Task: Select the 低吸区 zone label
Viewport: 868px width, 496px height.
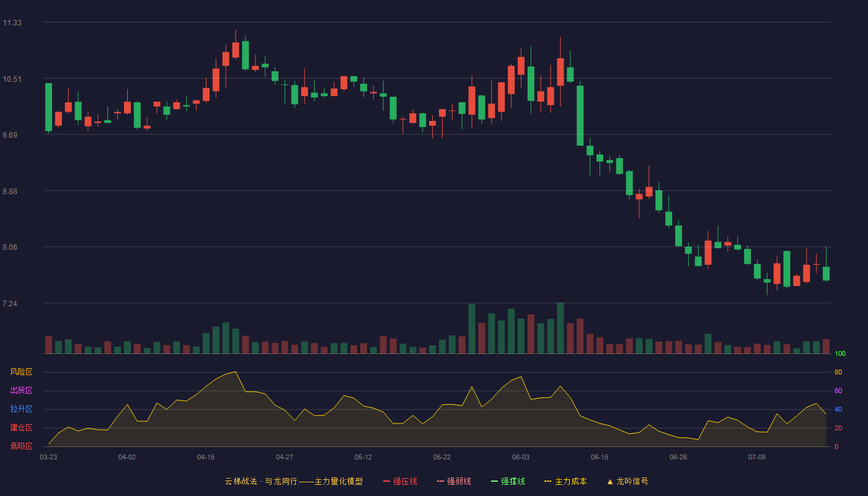Action: [21, 446]
